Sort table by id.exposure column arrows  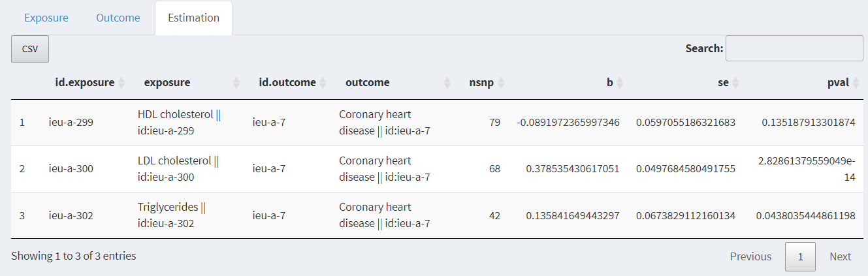click(x=121, y=83)
